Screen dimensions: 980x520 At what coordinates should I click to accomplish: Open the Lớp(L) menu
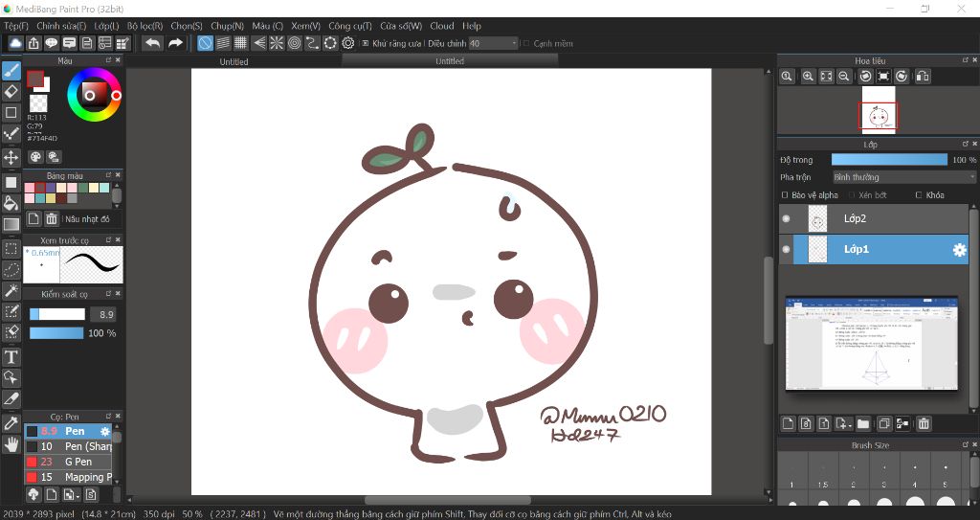(106, 26)
